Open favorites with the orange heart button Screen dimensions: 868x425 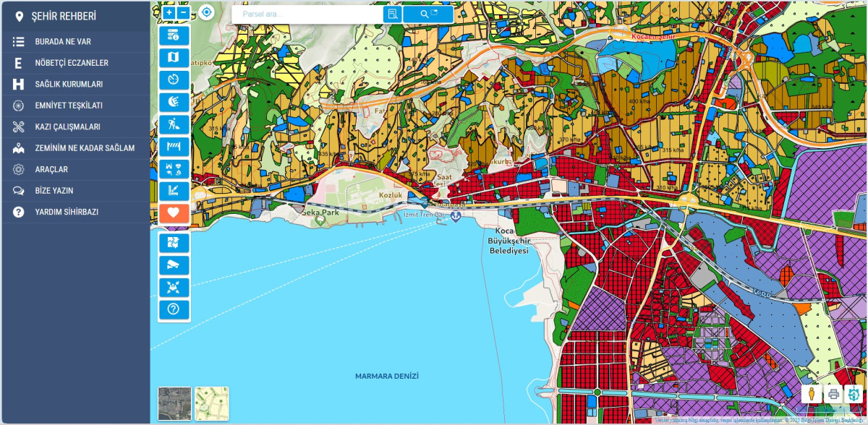pos(174,214)
